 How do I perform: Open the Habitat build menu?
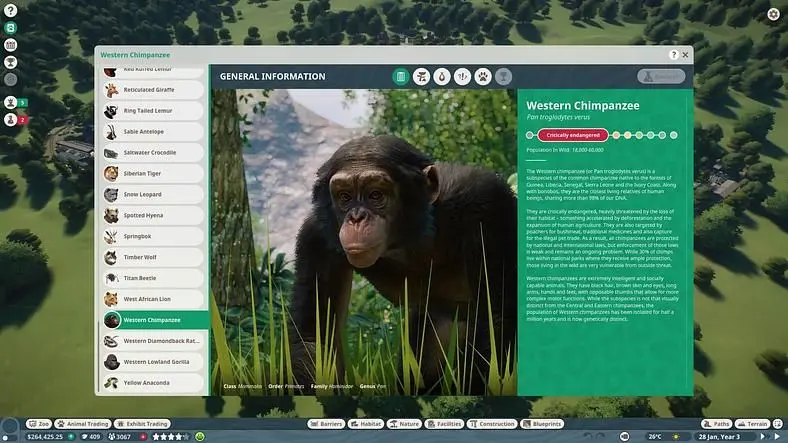tap(366, 424)
